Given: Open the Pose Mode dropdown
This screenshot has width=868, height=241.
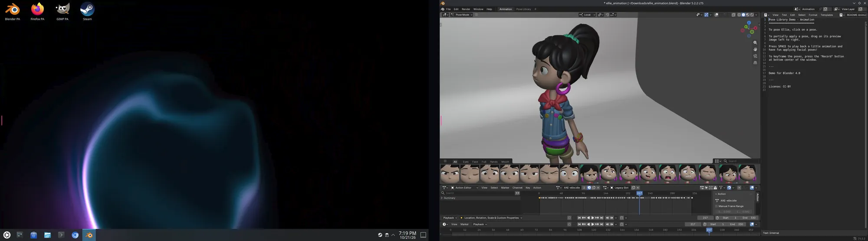Looking at the screenshot, I should (461, 15).
